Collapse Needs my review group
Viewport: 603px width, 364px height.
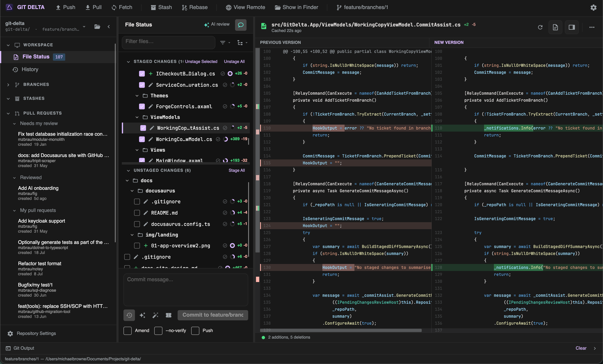(x=14, y=124)
